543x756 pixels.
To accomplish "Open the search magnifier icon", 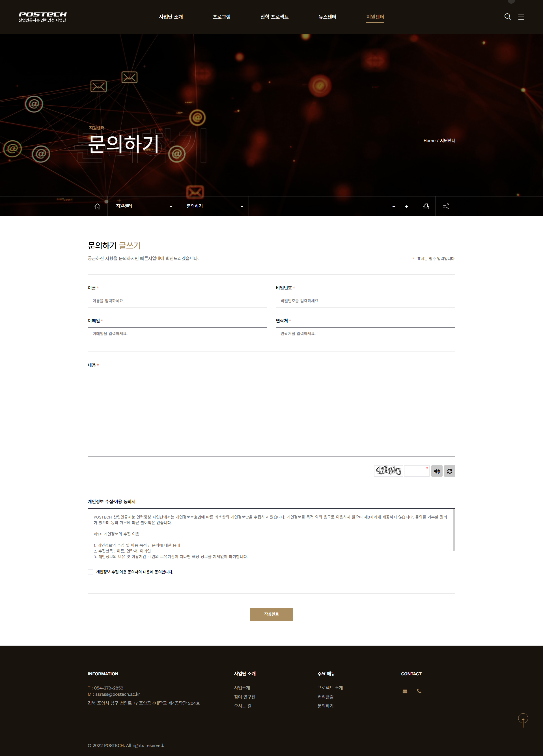I will tap(507, 17).
